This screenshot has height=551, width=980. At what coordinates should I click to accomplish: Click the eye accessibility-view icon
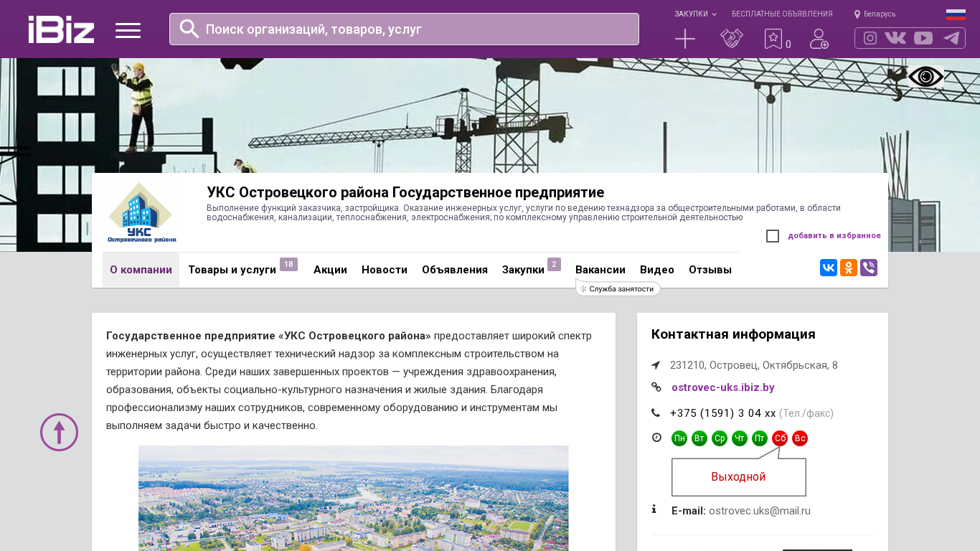(925, 77)
